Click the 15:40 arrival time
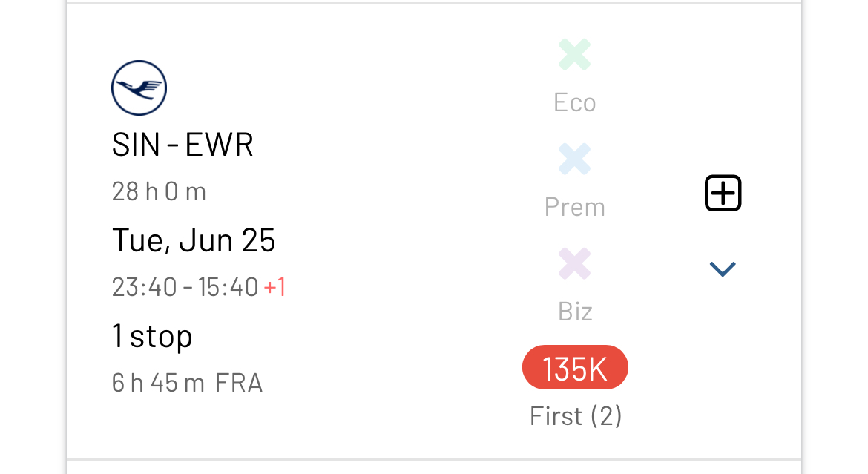Screen dimensions: 868x474 (x=228, y=287)
